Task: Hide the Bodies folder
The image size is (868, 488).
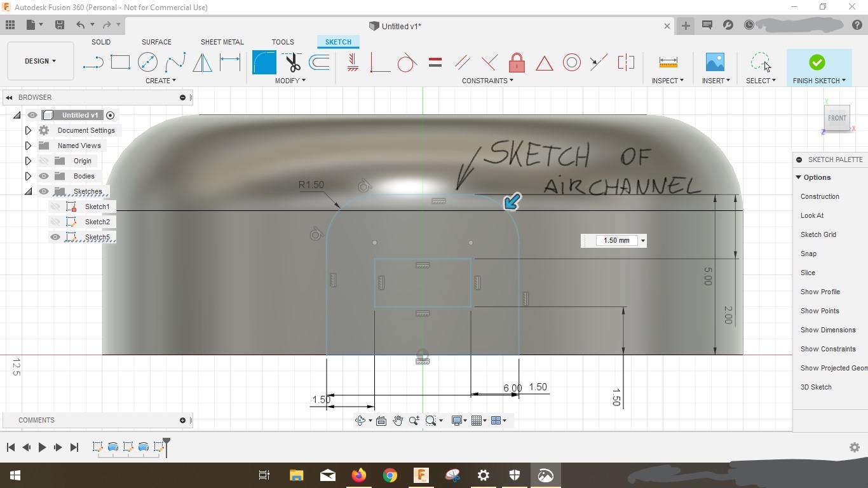Action: (x=44, y=176)
